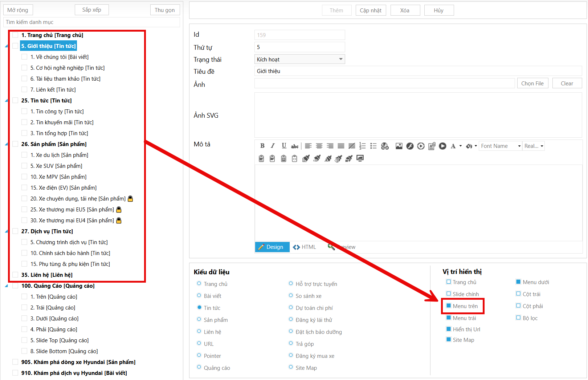Collapse the '26. Sản phẩm' tree node

[6, 144]
